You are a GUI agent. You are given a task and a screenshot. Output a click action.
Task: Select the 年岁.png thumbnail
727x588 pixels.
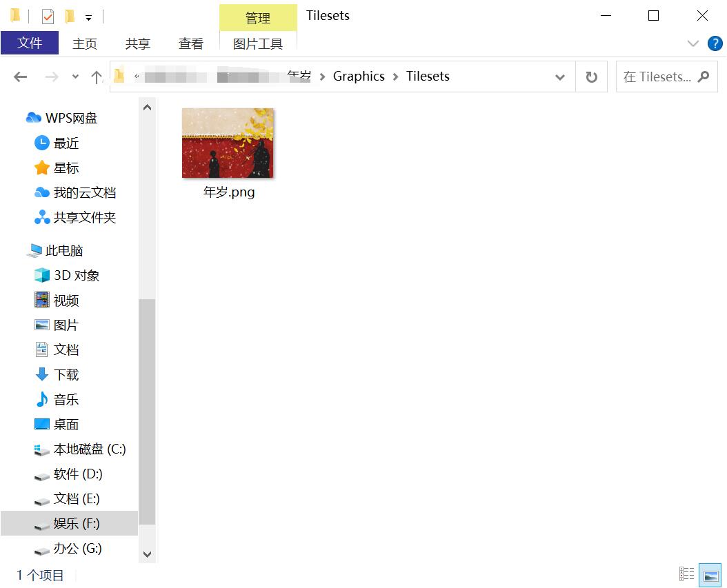[x=228, y=143]
